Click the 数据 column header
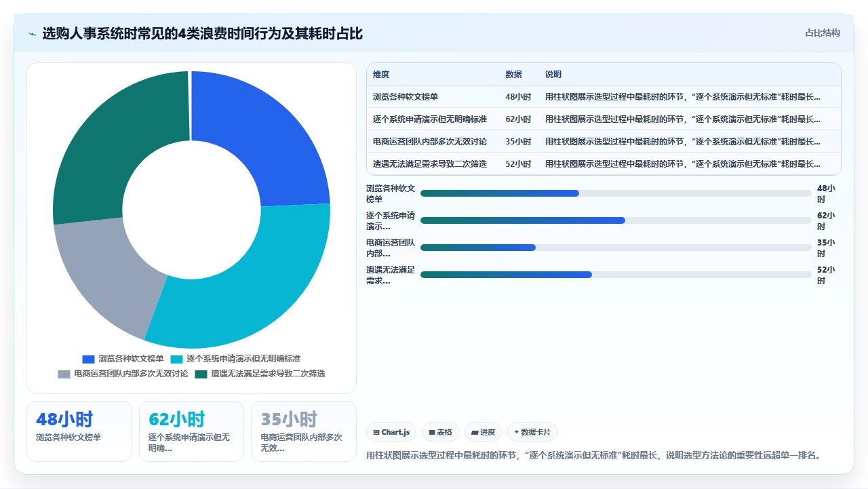Image resolution: width=868 pixels, height=489 pixels. click(514, 75)
